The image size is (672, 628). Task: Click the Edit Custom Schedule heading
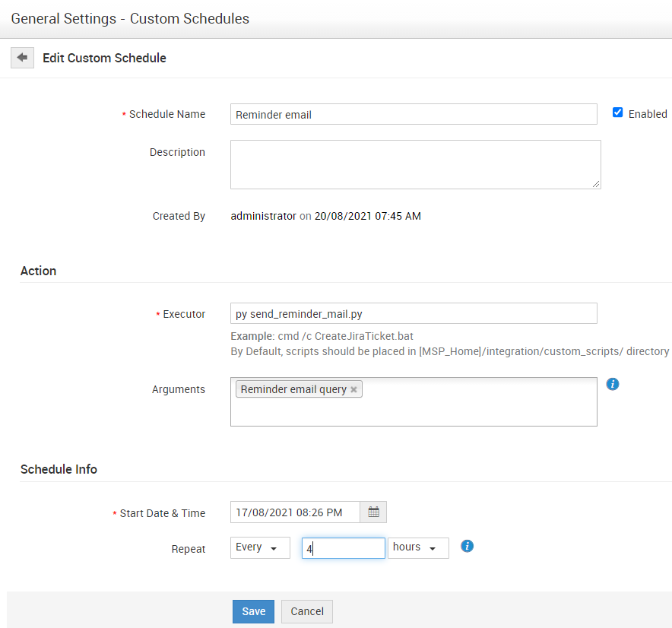[104, 58]
